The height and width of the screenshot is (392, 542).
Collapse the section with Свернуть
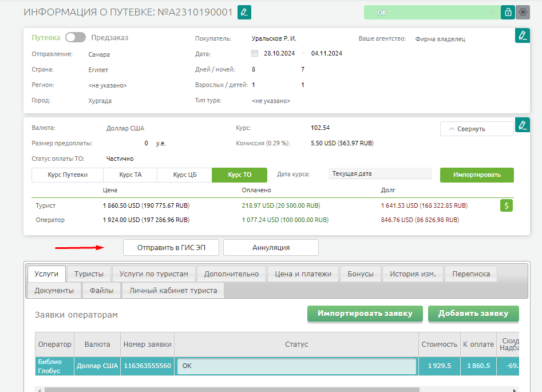(x=477, y=129)
